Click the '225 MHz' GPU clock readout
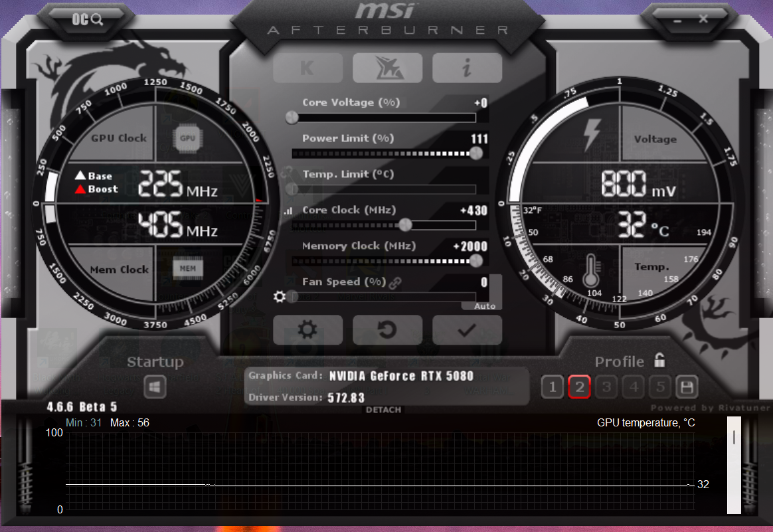The width and height of the screenshot is (773, 532). (177, 184)
